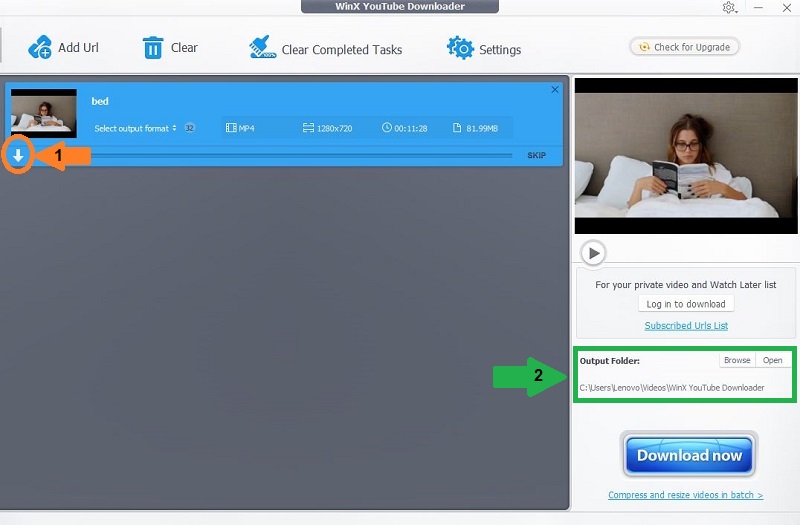Open the Subscribed Urls List link
This screenshot has width=800, height=525.
(x=686, y=326)
